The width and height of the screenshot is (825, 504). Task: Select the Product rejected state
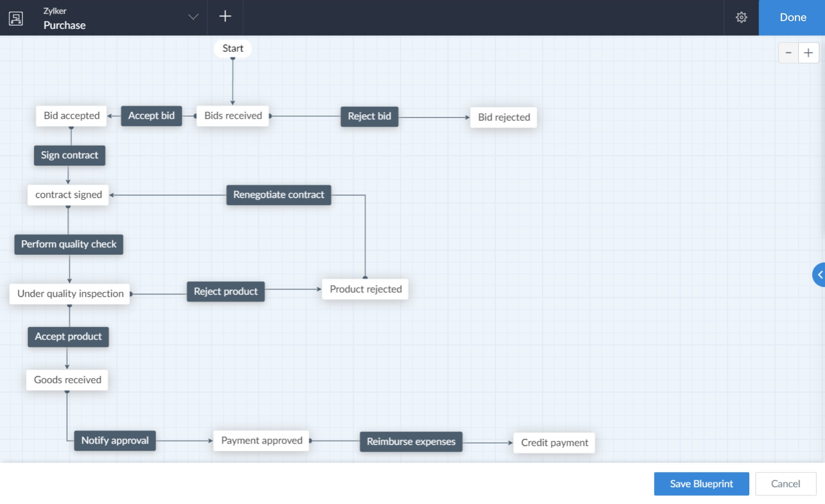[x=365, y=290]
